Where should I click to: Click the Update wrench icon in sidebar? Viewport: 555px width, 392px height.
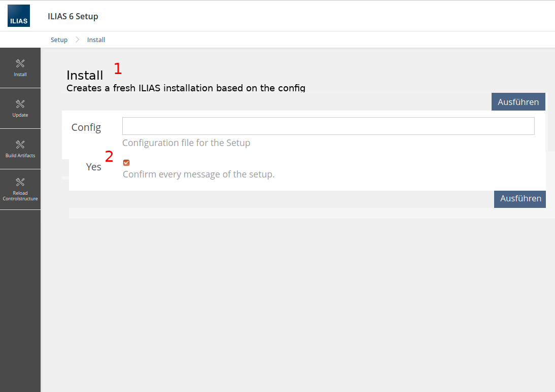coord(20,104)
